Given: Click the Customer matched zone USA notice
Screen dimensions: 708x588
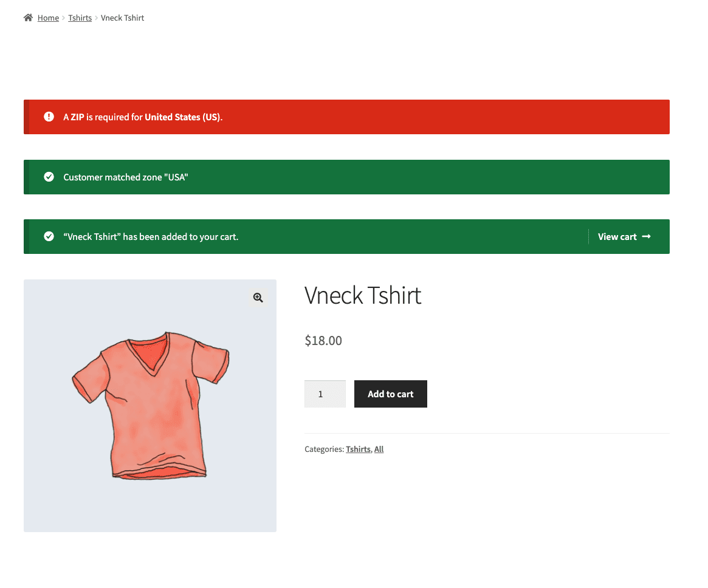Looking at the screenshot, I should (347, 177).
